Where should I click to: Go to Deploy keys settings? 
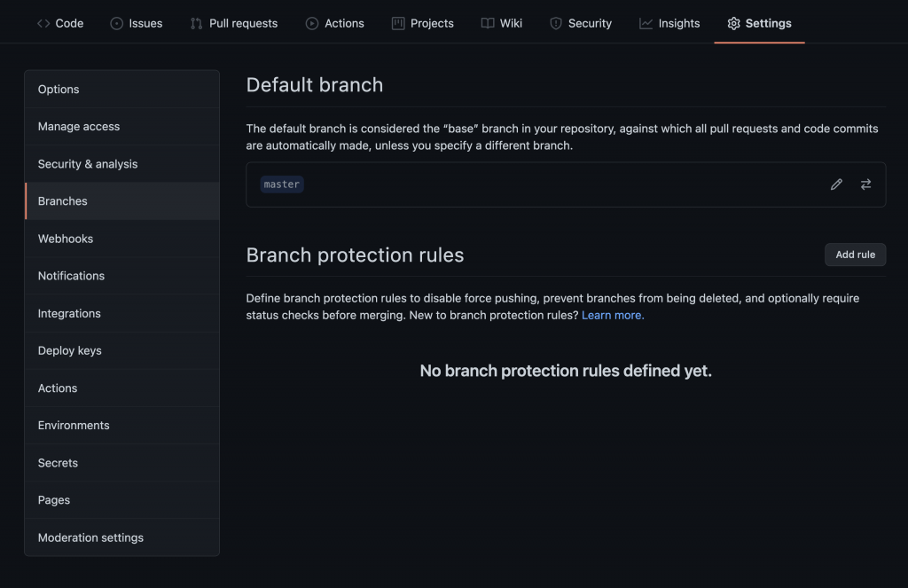pyautogui.click(x=70, y=350)
